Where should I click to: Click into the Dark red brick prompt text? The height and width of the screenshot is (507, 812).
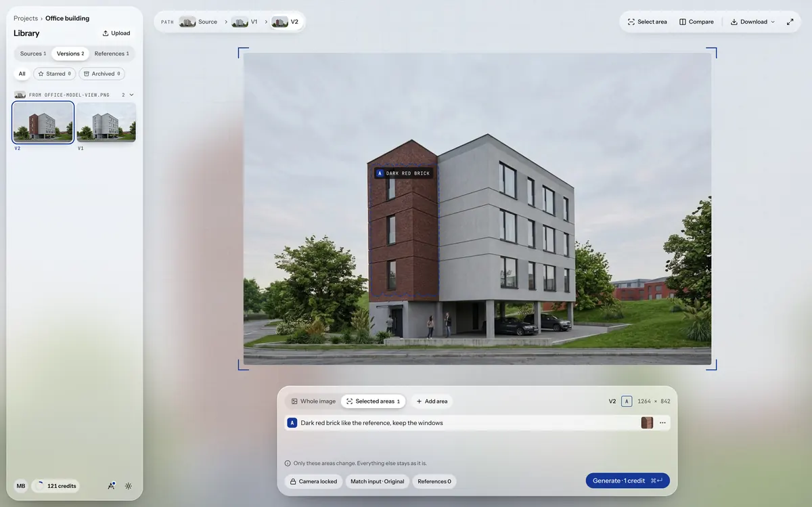[x=372, y=423]
